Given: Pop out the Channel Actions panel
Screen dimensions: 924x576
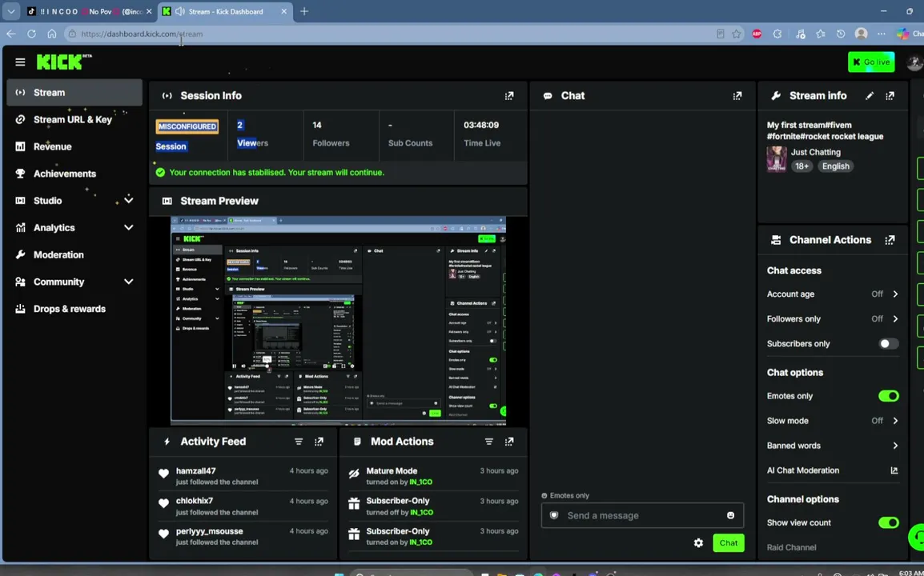Looking at the screenshot, I should (x=890, y=240).
